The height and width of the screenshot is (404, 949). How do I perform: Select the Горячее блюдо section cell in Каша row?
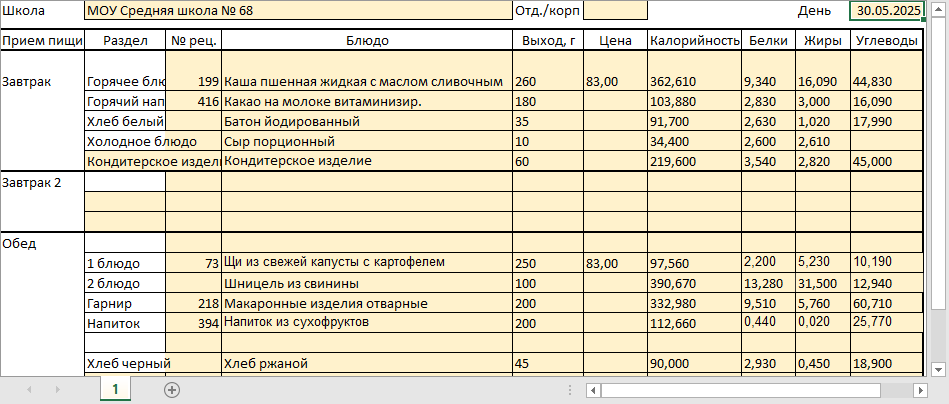point(125,71)
